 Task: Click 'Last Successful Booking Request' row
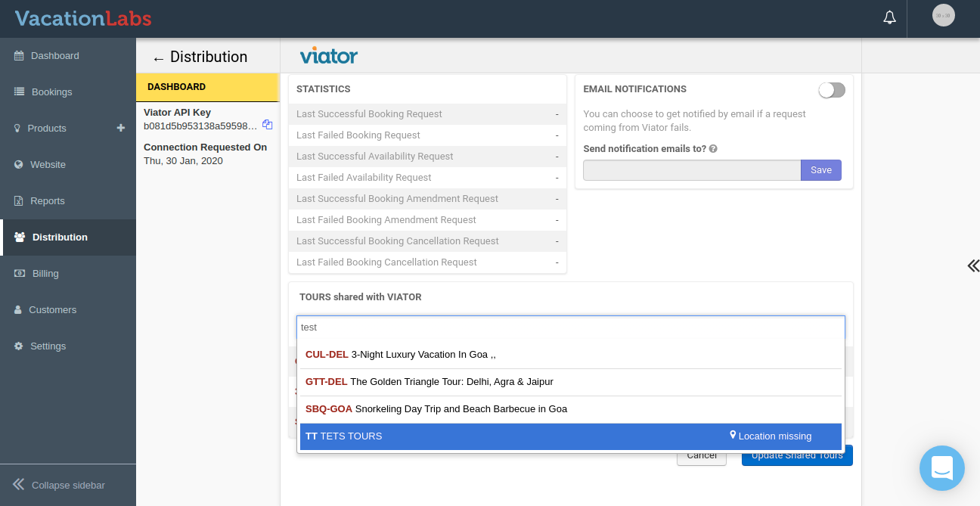427,113
